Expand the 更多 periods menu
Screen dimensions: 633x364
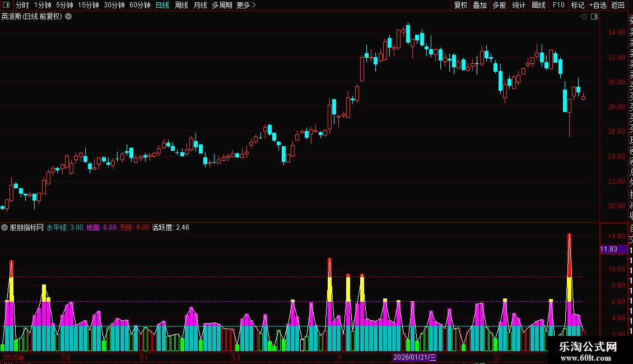[x=246, y=5]
